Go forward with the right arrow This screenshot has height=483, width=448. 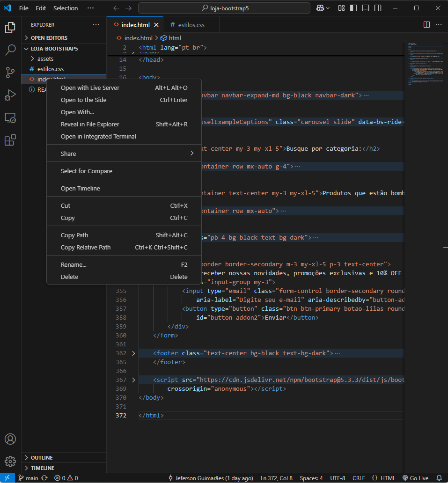pos(128,8)
